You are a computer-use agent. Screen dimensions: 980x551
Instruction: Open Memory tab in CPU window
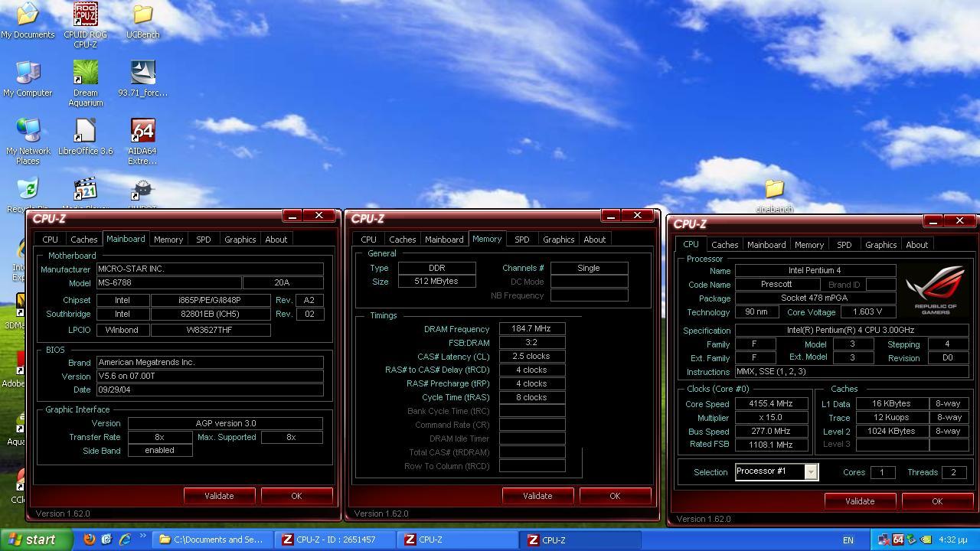click(x=809, y=245)
